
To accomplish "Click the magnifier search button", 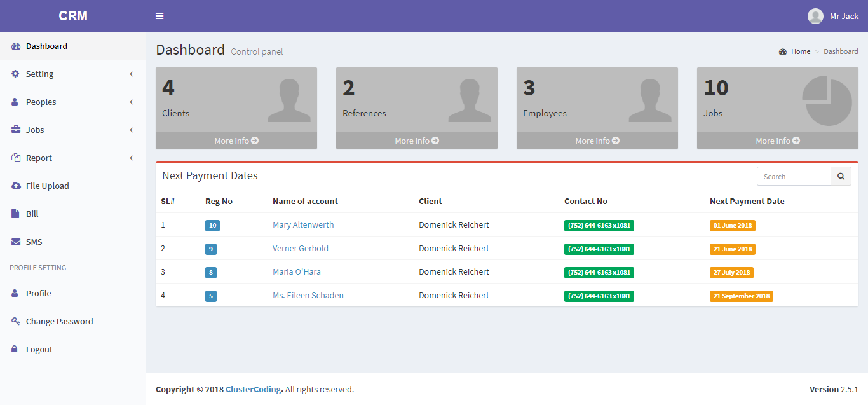I will pyautogui.click(x=841, y=177).
